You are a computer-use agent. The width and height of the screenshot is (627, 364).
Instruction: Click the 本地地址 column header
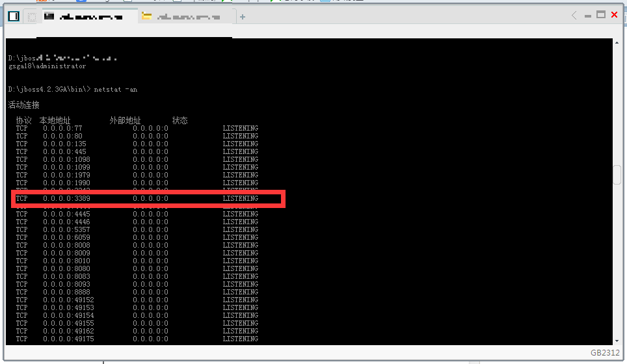click(x=55, y=120)
